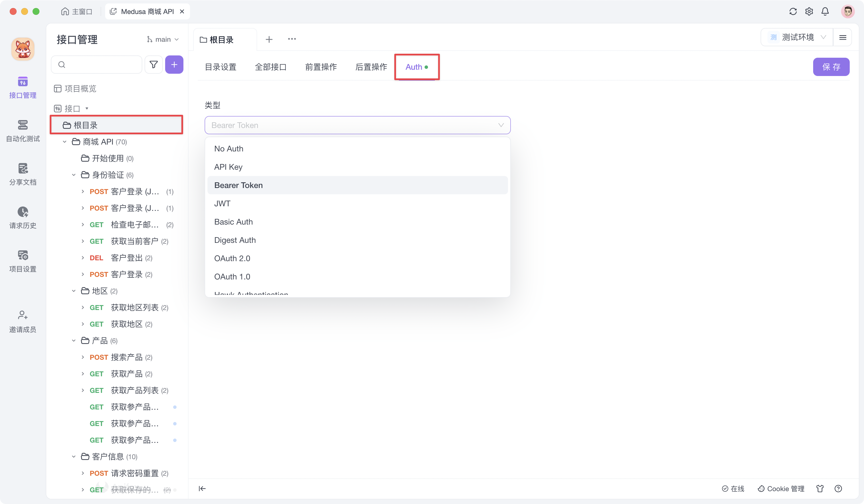The image size is (864, 504).
Task: View the 请求历史 panel
Action: (x=23, y=217)
